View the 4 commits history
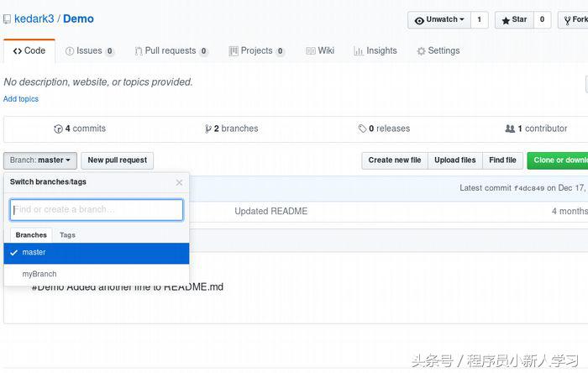 pos(80,129)
